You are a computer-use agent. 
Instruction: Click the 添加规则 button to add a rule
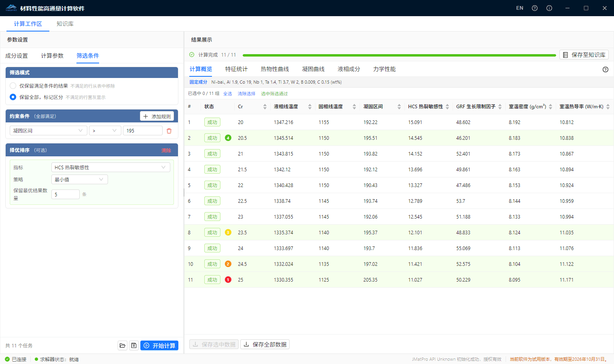tap(157, 116)
